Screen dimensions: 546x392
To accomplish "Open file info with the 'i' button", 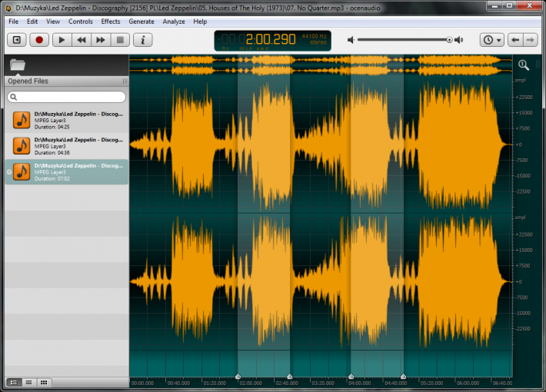I will [x=143, y=40].
